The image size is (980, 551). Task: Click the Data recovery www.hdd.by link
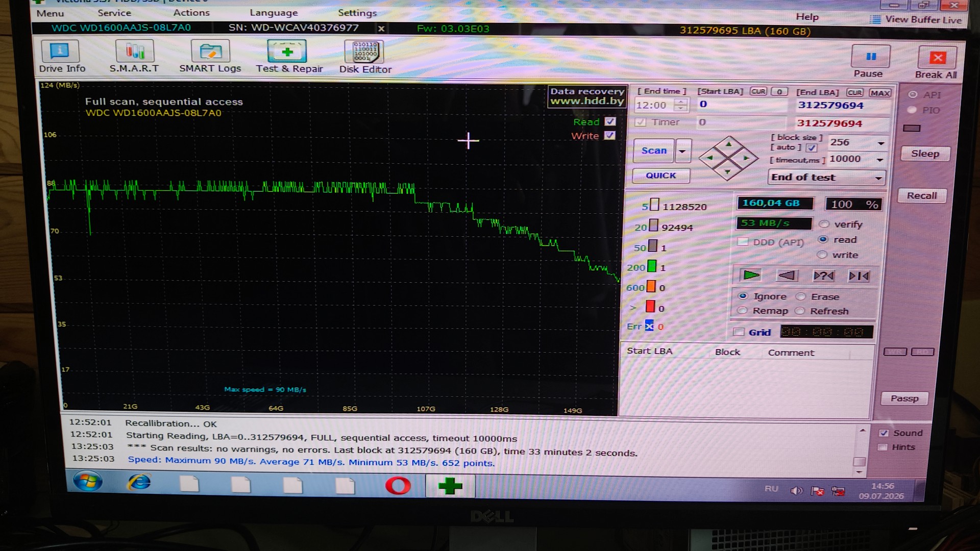[x=587, y=96]
